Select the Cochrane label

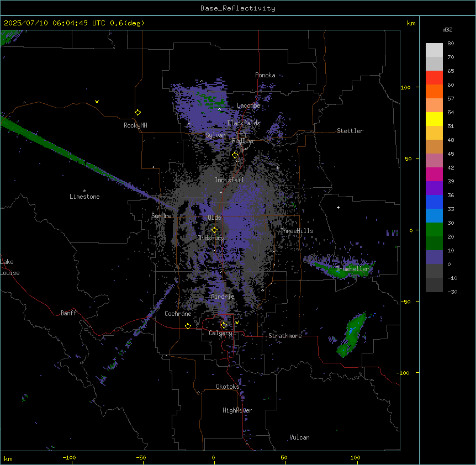[178, 314]
